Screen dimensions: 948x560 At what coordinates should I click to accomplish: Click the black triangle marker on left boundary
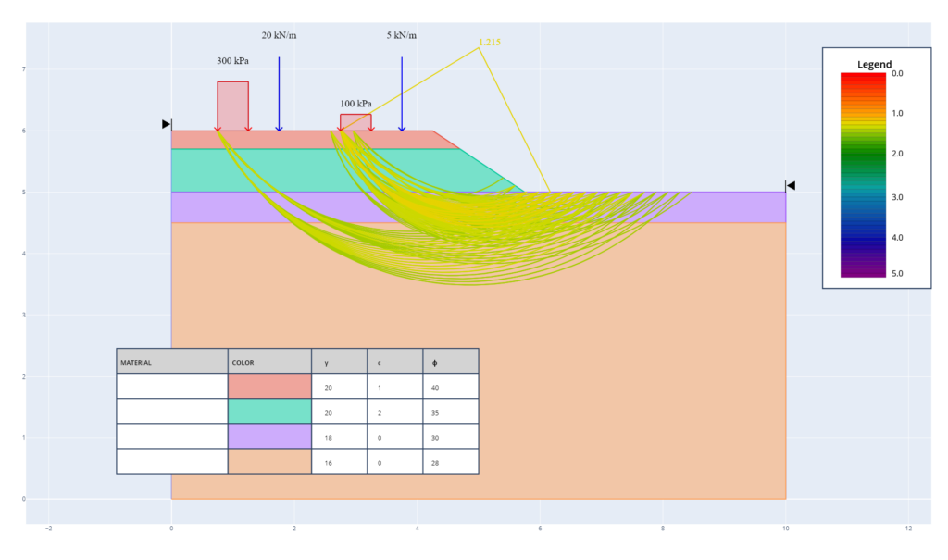tap(166, 124)
